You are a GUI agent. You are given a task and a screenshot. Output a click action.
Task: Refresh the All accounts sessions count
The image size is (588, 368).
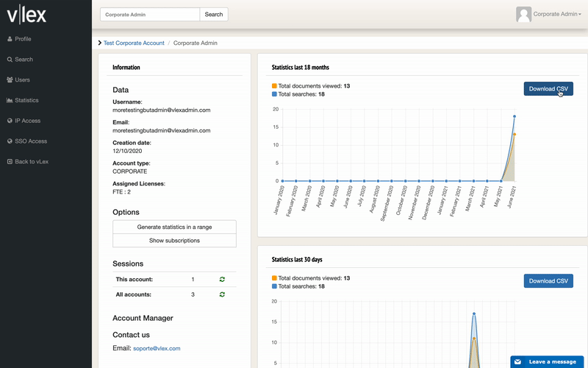coord(222,294)
